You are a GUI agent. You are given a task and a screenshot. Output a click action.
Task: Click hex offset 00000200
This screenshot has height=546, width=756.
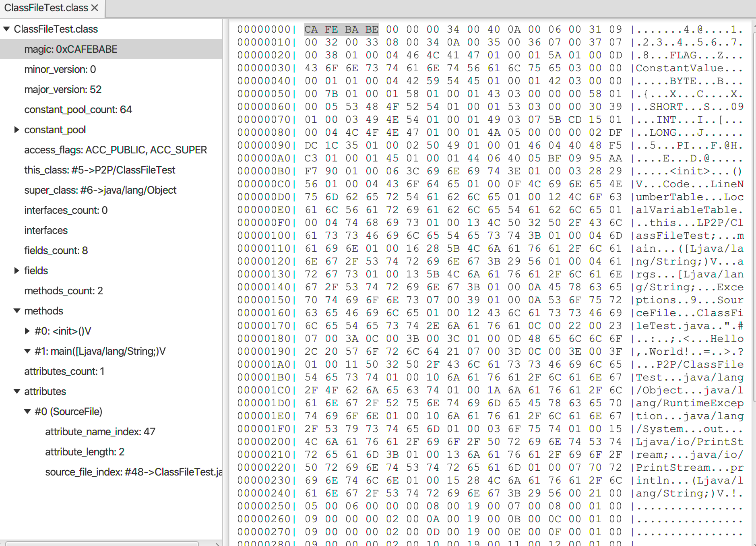(264, 442)
